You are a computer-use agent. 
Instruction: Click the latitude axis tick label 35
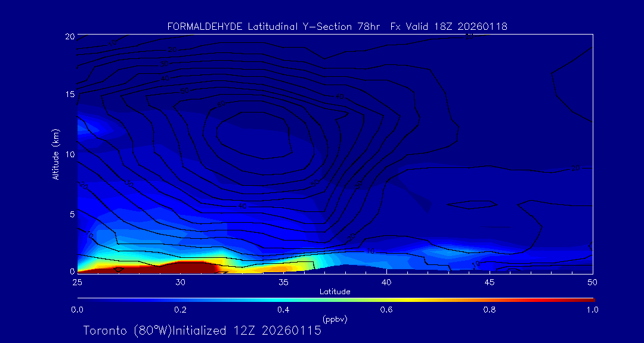283,282
